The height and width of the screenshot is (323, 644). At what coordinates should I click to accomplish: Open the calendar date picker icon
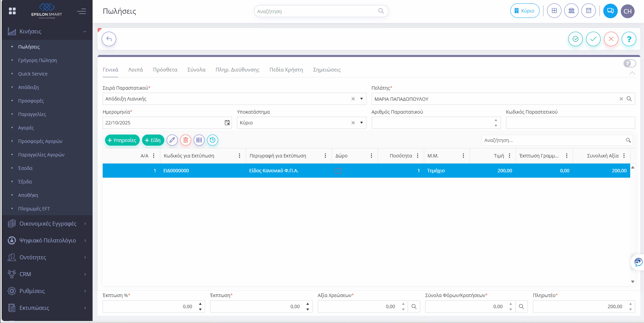tap(227, 123)
